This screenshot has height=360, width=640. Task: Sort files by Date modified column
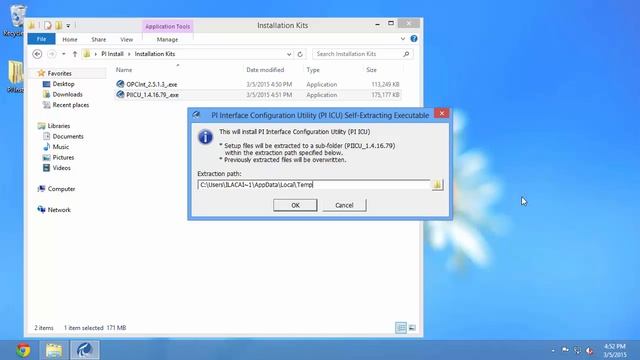tap(265, 70)
